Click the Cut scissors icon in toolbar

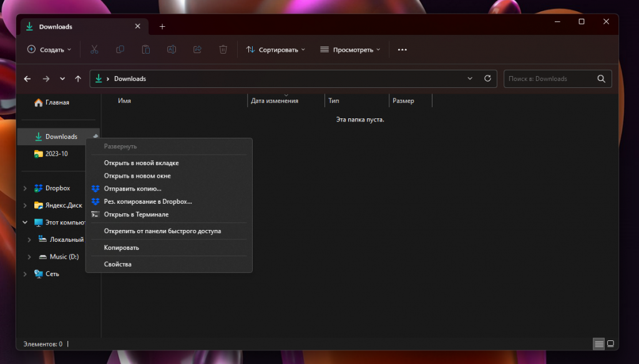coord(94,49)
